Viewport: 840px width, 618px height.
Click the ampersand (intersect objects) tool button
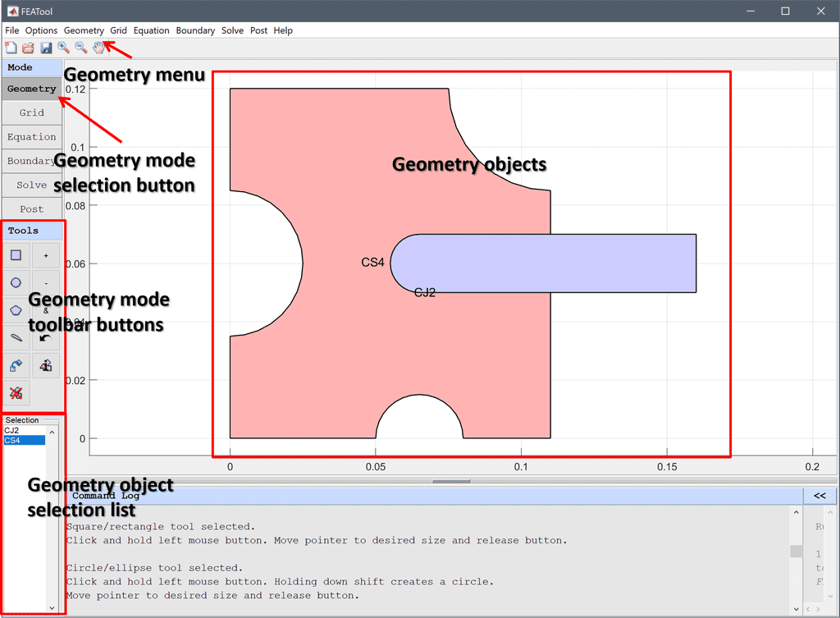click(46, 310)
